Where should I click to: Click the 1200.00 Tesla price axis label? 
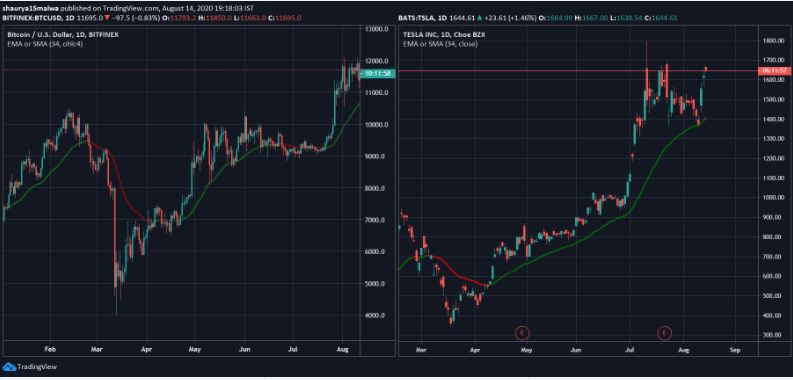[x=774, y=158]
